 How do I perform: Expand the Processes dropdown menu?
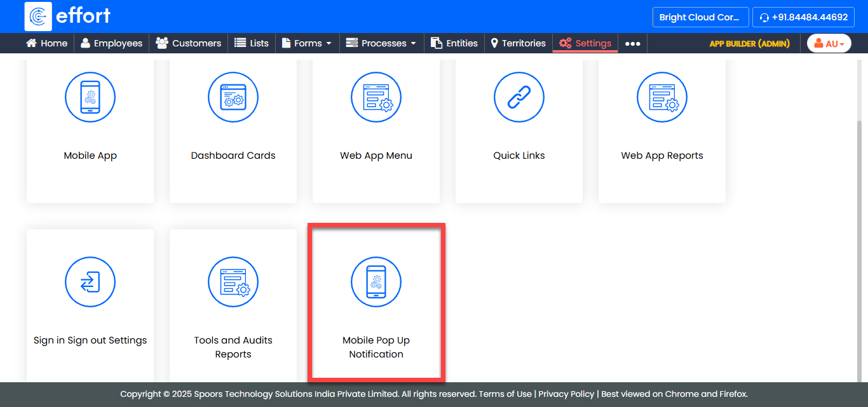pyautogui.click(x=381, y=43)
